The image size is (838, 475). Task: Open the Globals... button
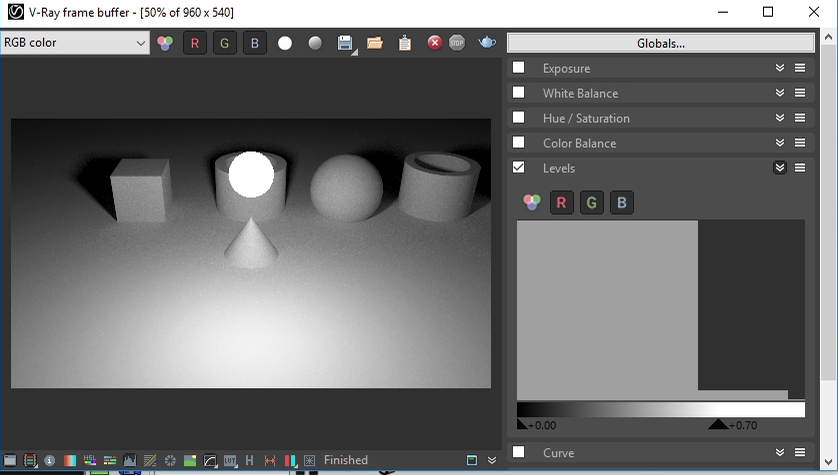[x=661, y=43]
